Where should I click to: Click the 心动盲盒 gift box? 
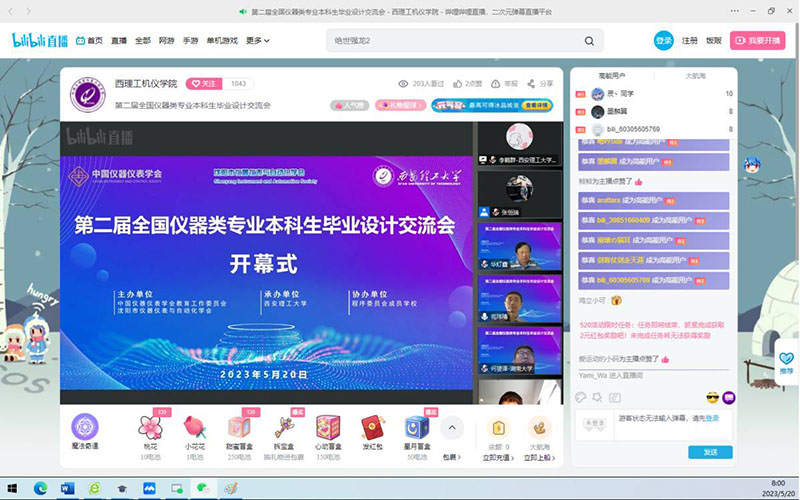coord(328,428)
